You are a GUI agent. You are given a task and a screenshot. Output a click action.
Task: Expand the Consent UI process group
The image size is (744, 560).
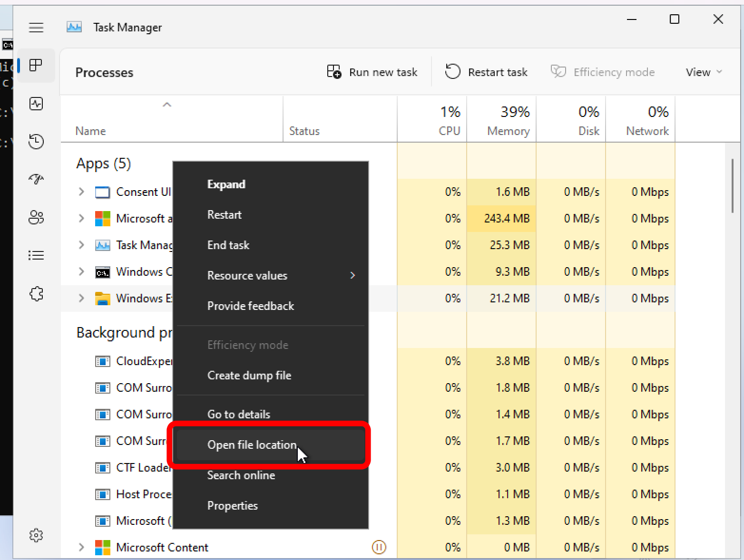click(81, 192)
